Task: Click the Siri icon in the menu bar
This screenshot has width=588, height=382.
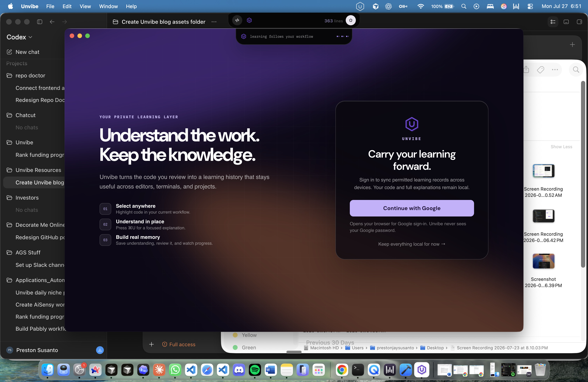Action: click(503, 6)
